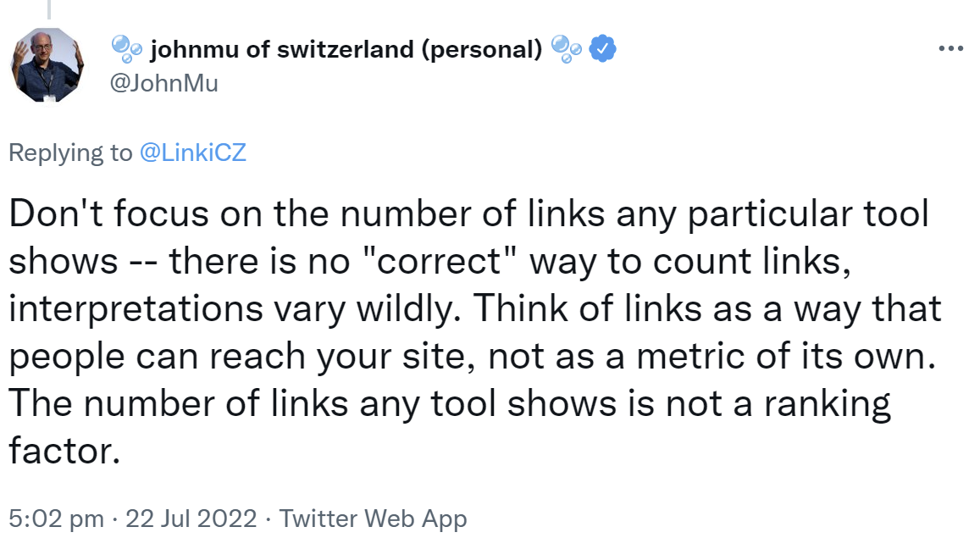Screen dimensions: 980x538
Task: Click the blue verified checkmark badge
Action: pyautogui.click(x=602, y=48)
